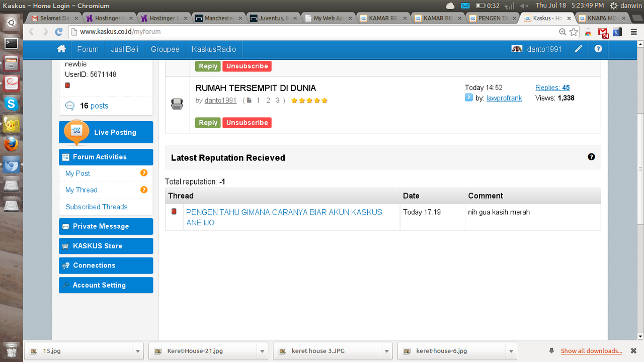This screenshot has height=362, width=644.
Task: Open the help question mark icon in navbar
Action: coord(598,49)
